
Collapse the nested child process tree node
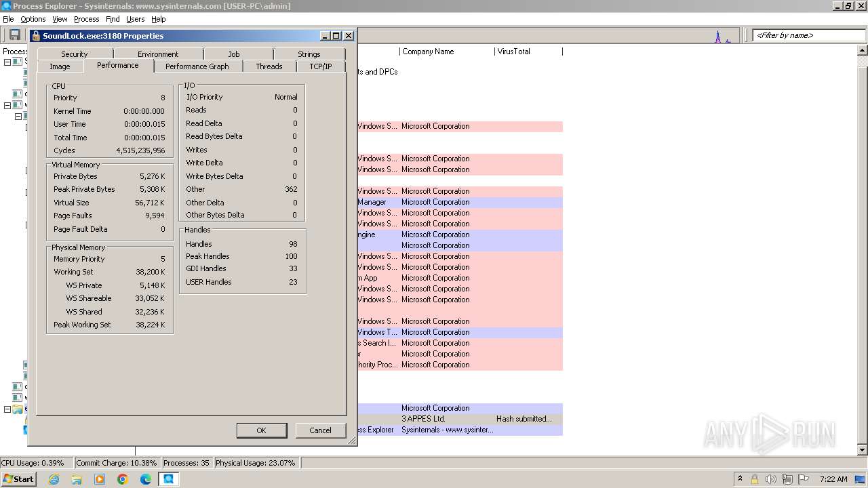18,116
